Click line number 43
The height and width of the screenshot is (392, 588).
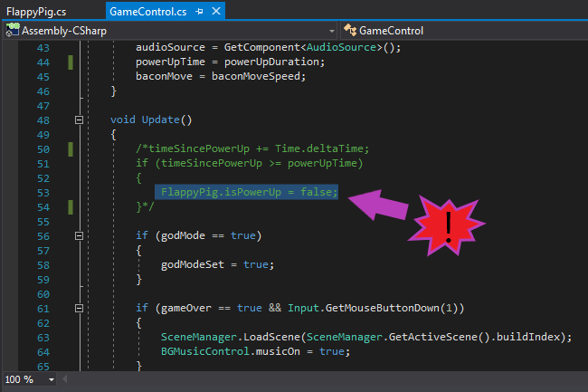[x=43, y=48]
